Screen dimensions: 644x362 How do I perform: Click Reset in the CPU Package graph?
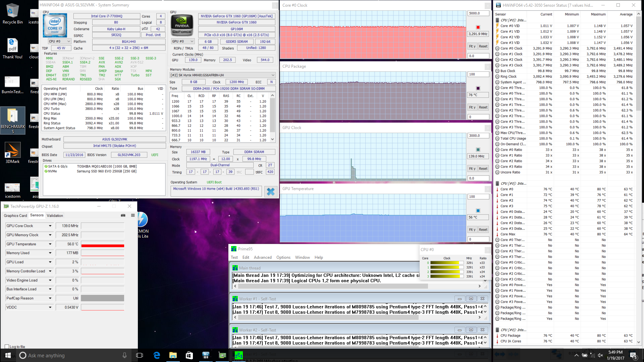[x=483, y=107]
